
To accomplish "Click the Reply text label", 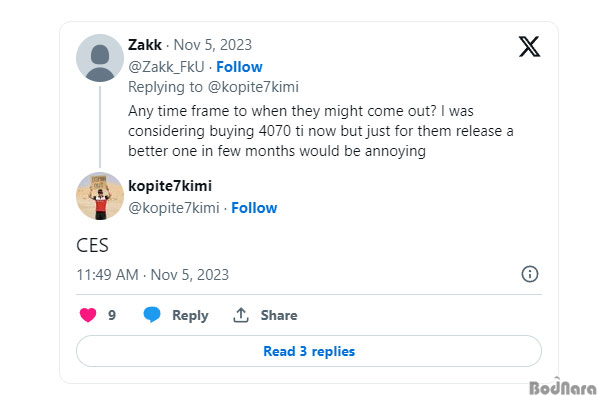I will [x=190, y=315].
